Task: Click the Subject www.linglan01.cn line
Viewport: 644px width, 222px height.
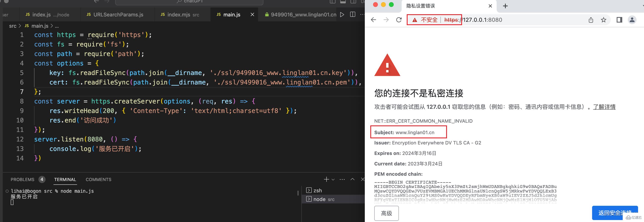Action: coord(404,133)
